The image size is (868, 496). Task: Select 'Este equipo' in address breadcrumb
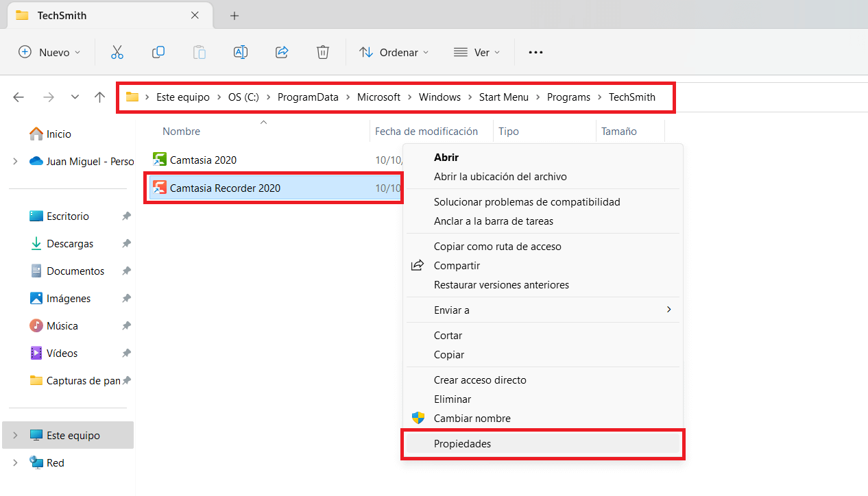[183, 97]
